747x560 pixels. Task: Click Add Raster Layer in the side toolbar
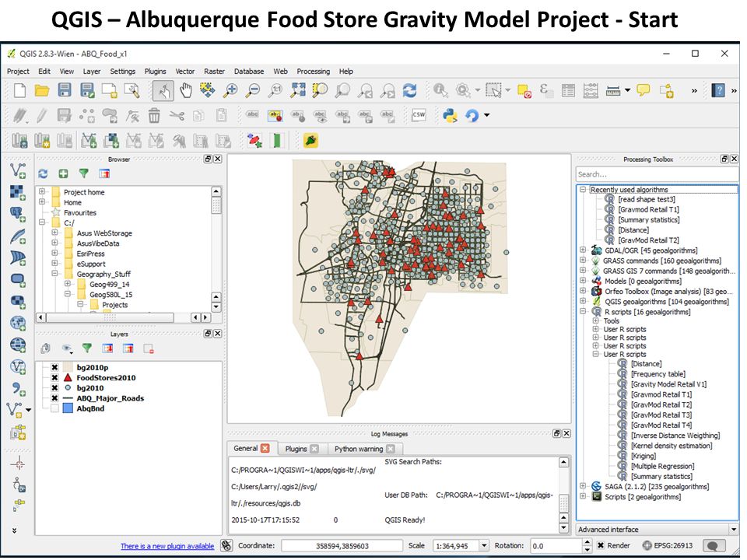tap(18, 192)
